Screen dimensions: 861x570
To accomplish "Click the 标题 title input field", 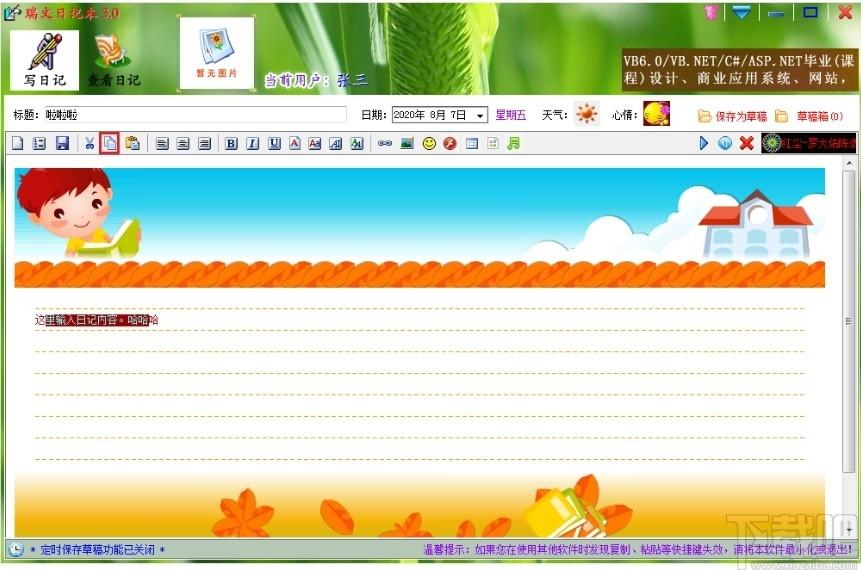I will (195, 115).
